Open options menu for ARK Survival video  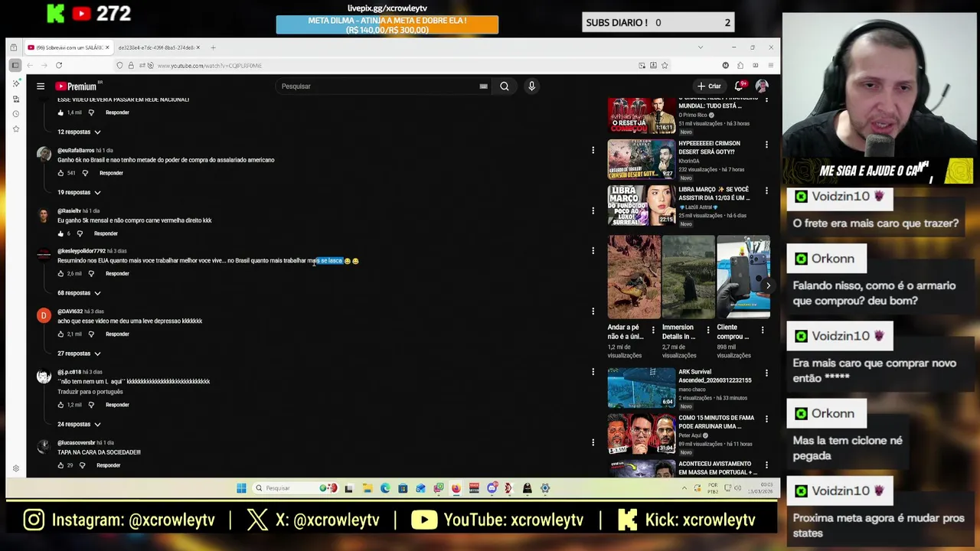766,373
